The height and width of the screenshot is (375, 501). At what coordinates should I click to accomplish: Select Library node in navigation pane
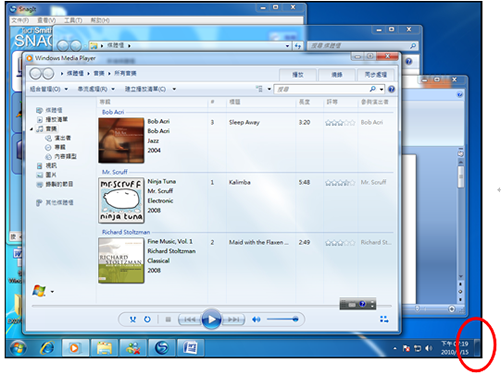[49, 110]
